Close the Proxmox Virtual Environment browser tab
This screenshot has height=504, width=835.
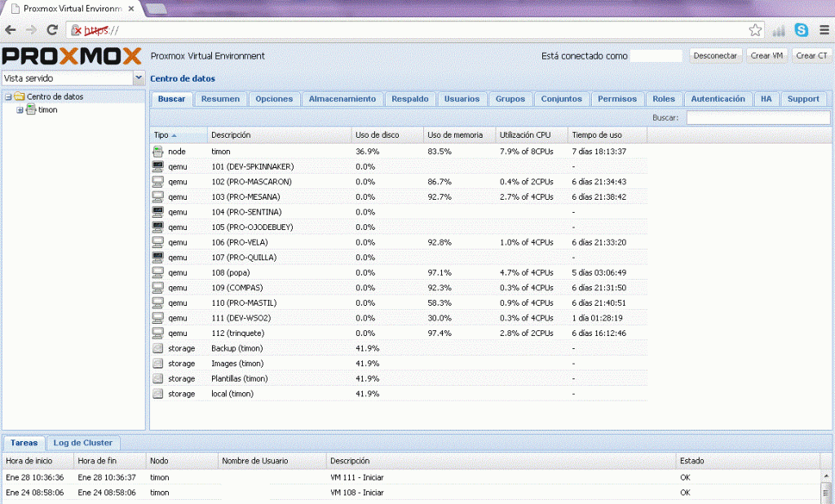tap(131, 8)
